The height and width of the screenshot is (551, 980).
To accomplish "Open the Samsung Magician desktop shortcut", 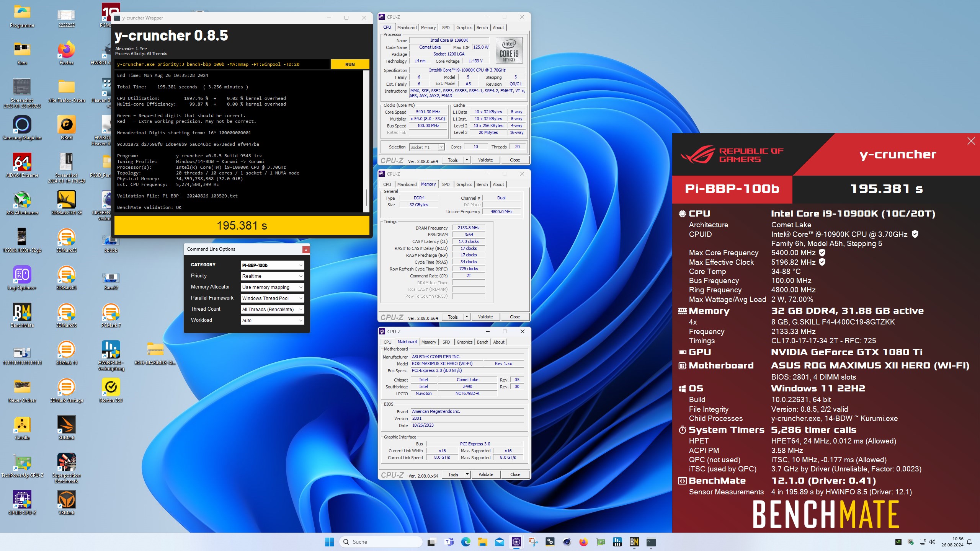I will click(22, 128).
